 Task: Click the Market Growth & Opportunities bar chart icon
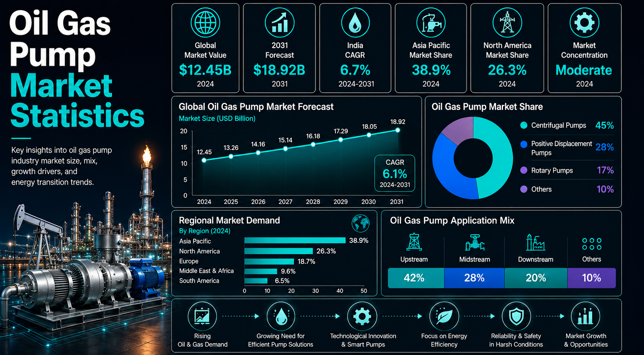585,316
